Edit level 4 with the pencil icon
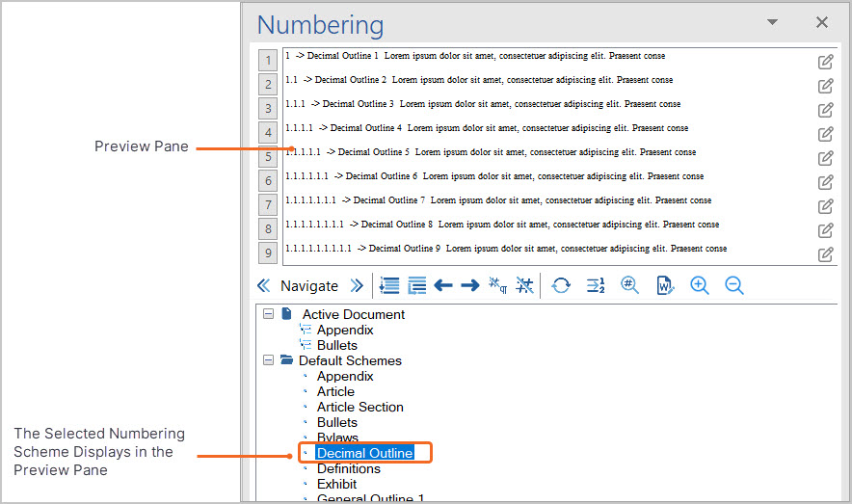Viewport: 852px width, 504px height. coord(825,134)
